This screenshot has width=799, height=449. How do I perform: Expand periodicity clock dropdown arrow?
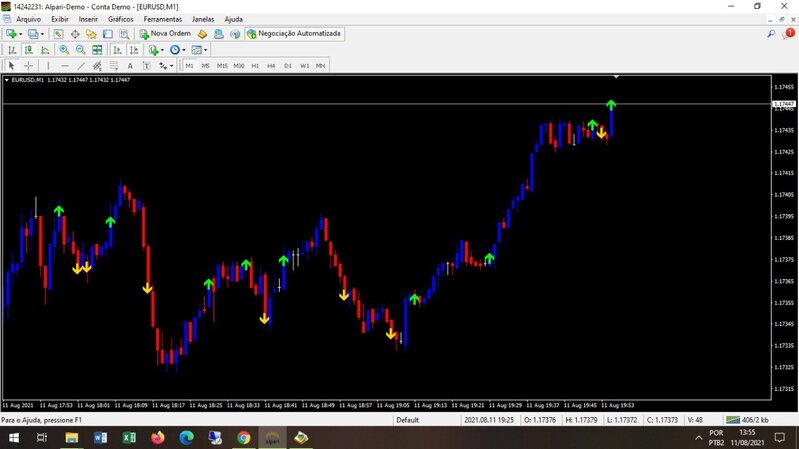[184, 50]
